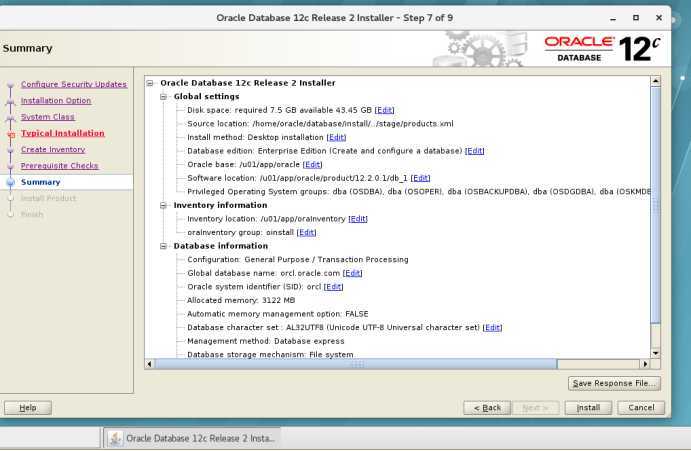Screen dimensions: 691x451
Task: Open the Prerequisite Checks step
Action: [x=59, y=166]
